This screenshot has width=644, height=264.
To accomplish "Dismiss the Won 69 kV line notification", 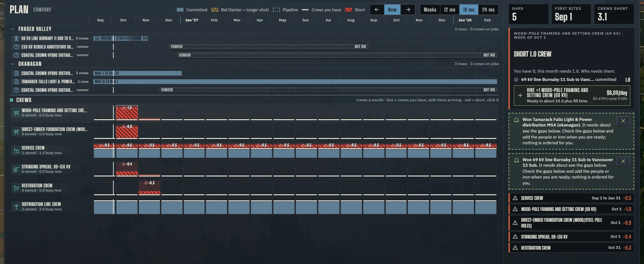I will click(x=623, y=161).
